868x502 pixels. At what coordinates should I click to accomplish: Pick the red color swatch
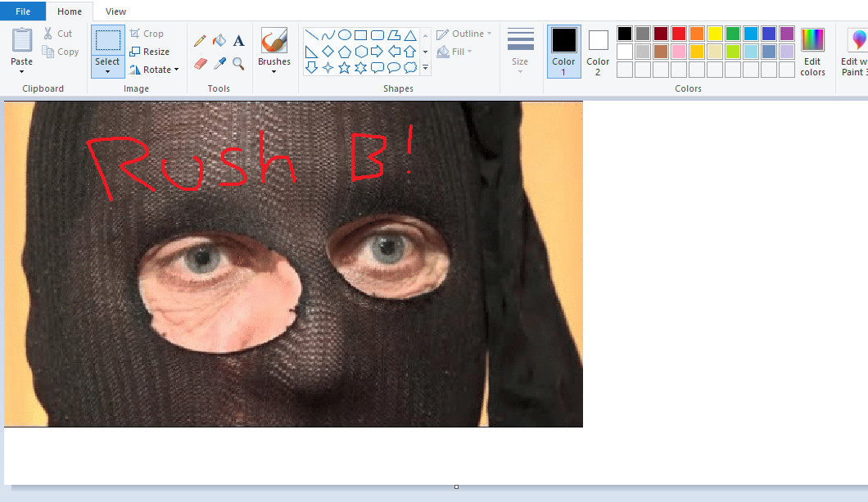pos(679,34)
